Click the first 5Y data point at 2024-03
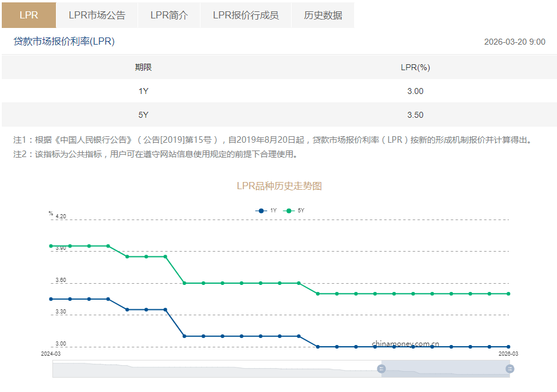The width and height of the screenshot is (557, 392). (x=51, y=246)
